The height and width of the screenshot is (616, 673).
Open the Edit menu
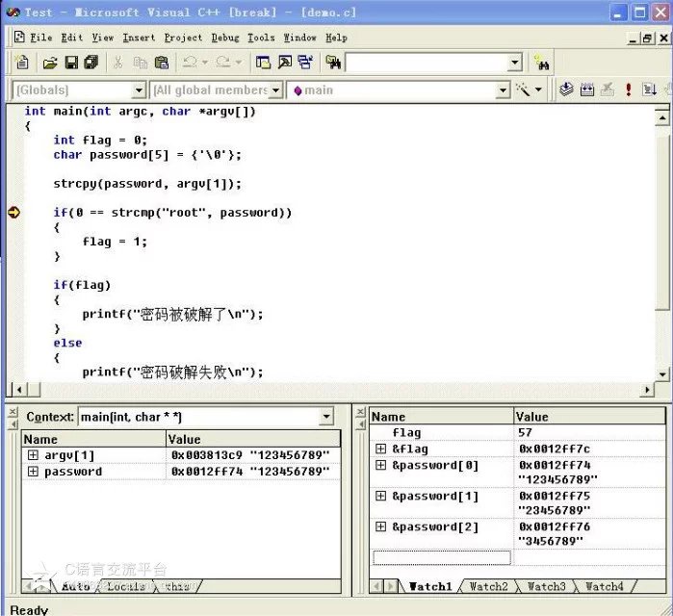(x=71, y=38)
